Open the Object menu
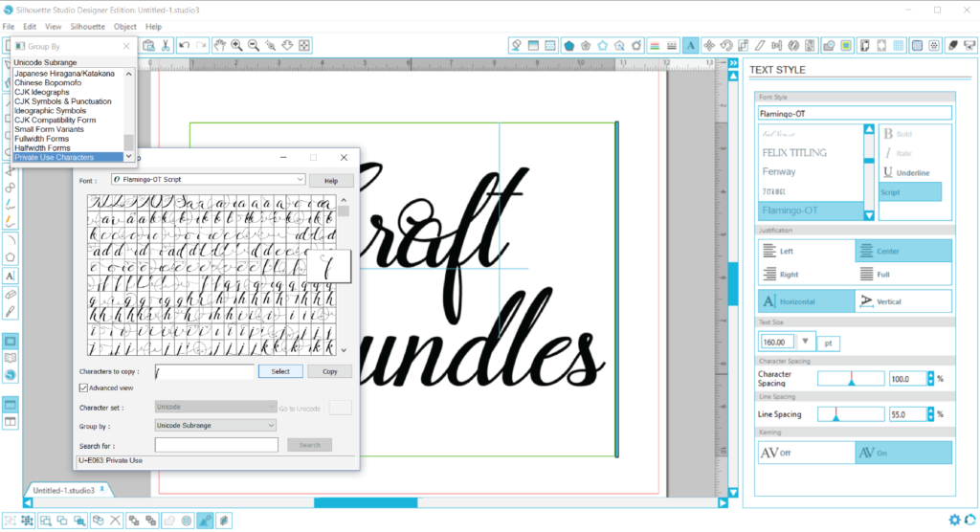Screen dimensions: 980x532 (x=125, y=27)
